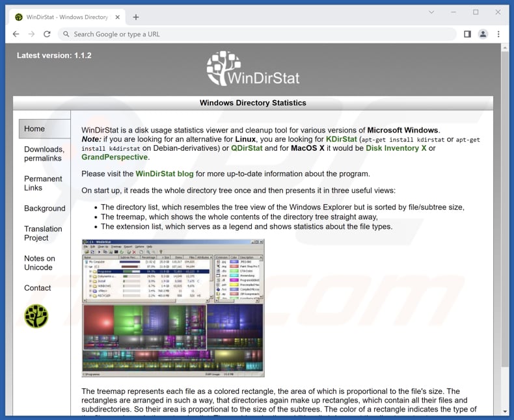Open Downloads, permalinks sidebar item
Image resolution: width=514 pixels, height=420 pixels.
tap(44, 153)
